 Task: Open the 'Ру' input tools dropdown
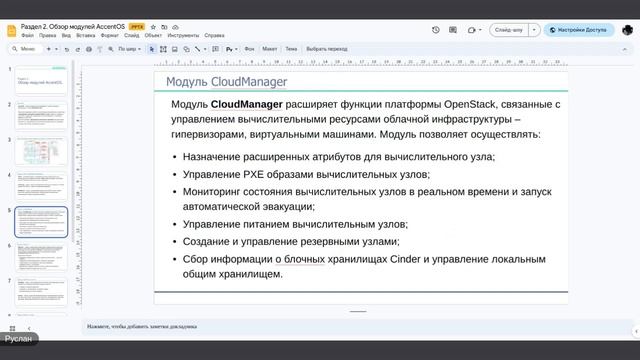pyautogui.click(x=231, y=49)
